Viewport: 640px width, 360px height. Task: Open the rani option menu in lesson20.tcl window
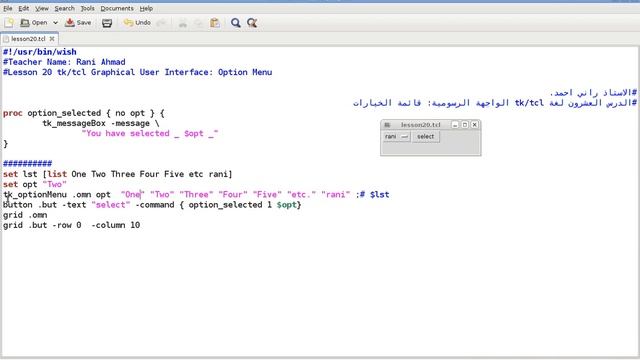(x=396, y=137)
